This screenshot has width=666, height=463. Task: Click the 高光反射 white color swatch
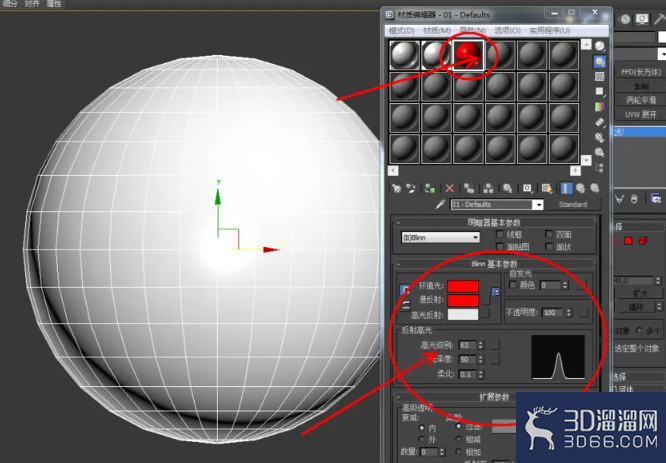point(463,314)
